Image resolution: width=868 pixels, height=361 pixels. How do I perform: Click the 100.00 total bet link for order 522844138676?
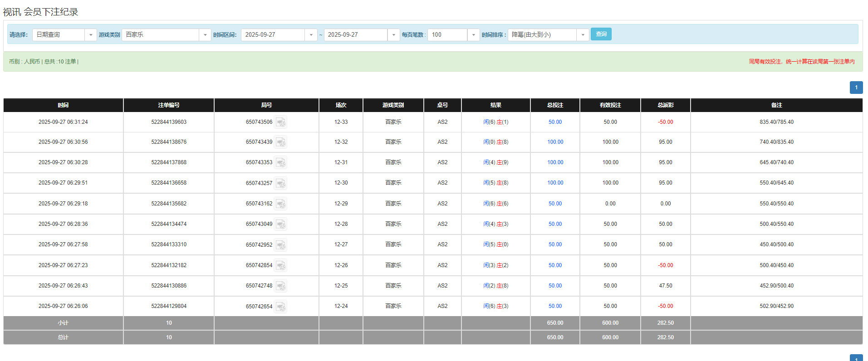point(555,142)
